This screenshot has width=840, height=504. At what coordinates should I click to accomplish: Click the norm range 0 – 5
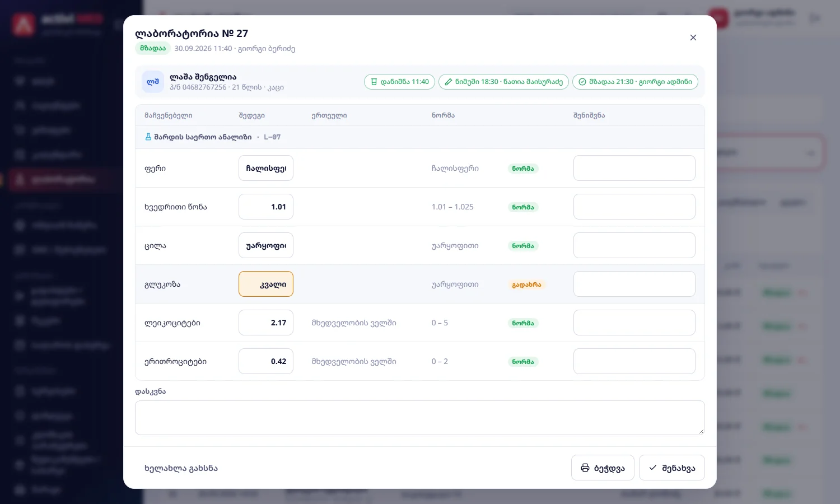440,323
